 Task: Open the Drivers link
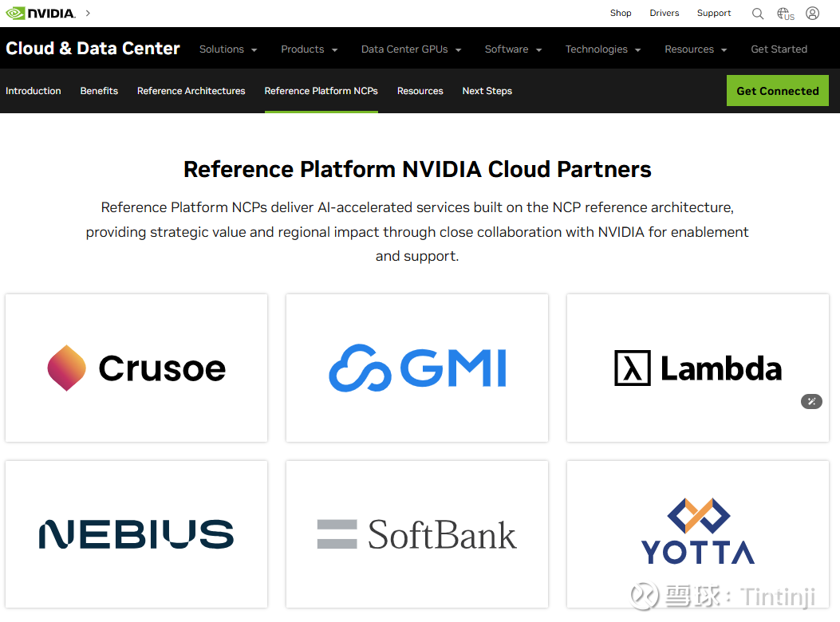[665, 13]
